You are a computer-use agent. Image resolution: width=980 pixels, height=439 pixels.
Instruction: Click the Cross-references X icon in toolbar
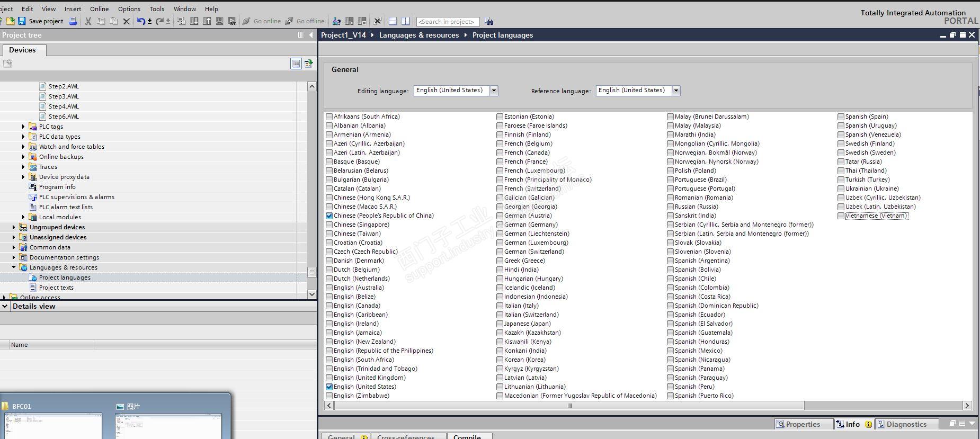click(x=377, y=21)
